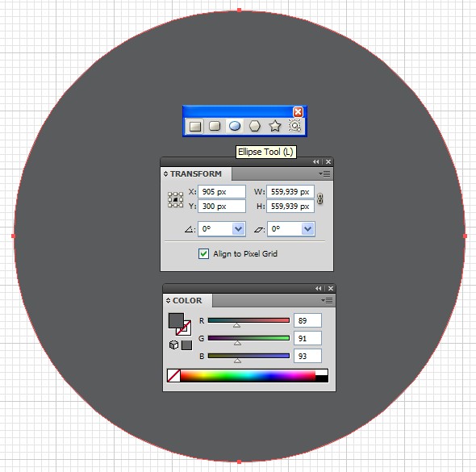
Task: Select the Polygon tool
Action: (255, 126)
